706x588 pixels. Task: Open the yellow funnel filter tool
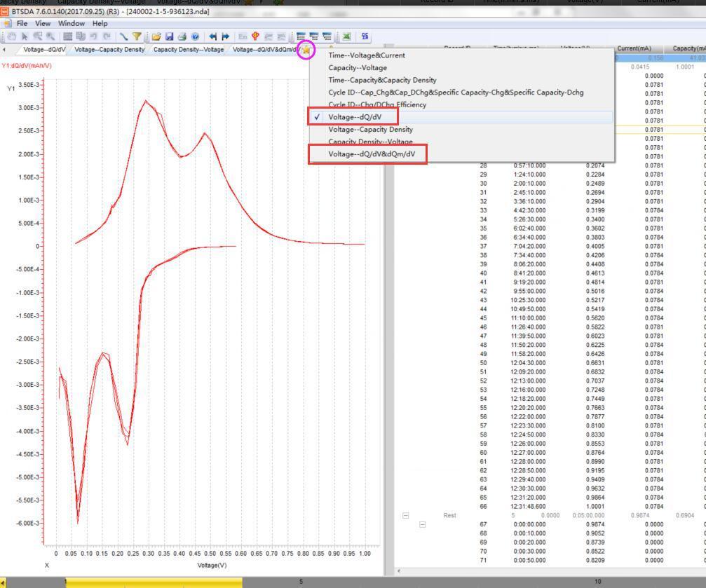tap(137, 36)
